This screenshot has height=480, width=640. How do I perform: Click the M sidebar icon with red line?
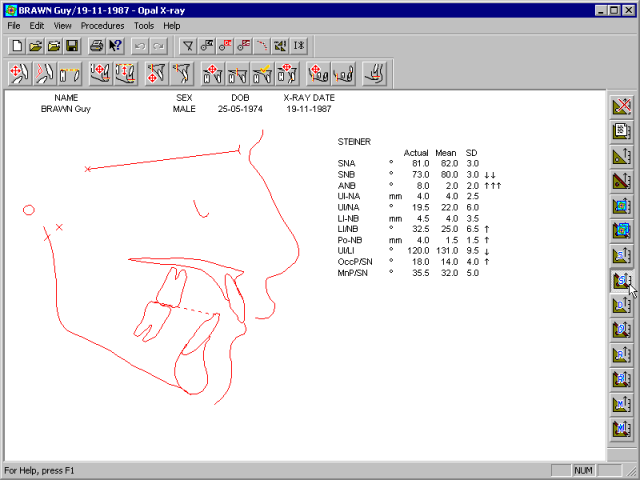(x=621, y=429)
